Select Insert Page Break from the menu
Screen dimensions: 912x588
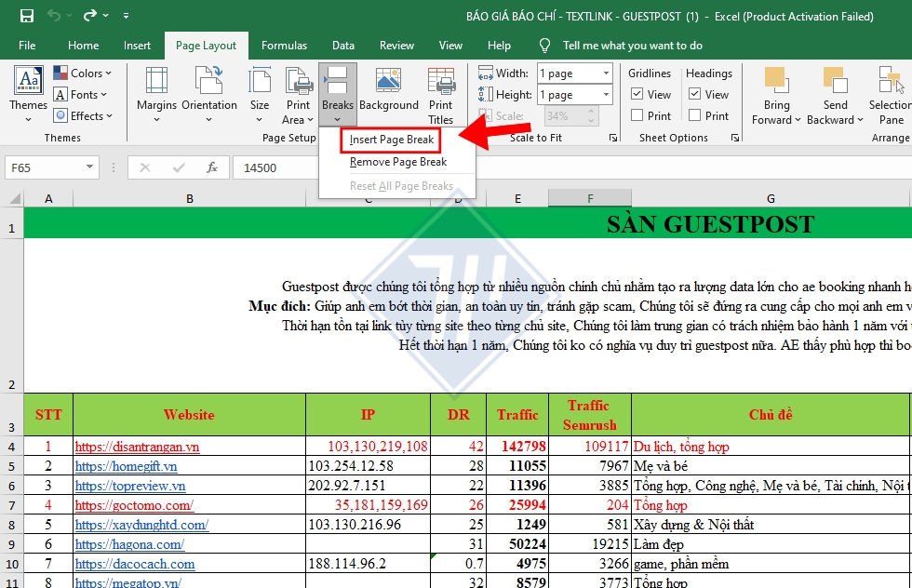[389, 140]
